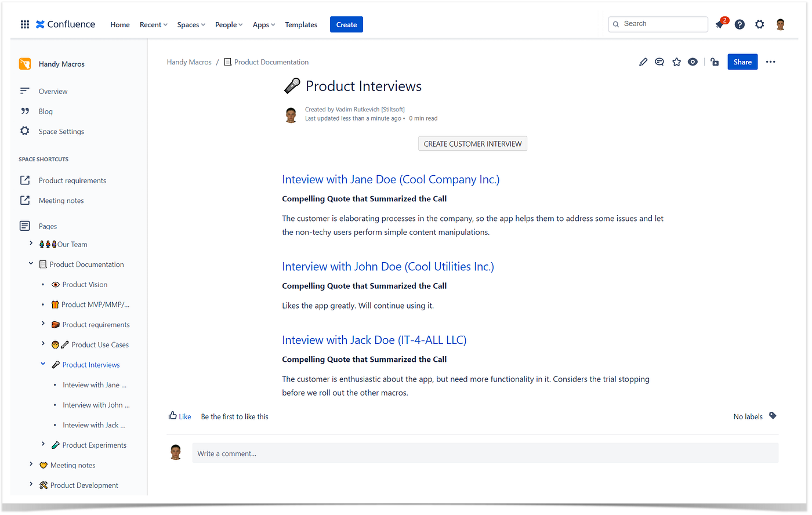
Task: Click the Search input field
Action: point(658,24)
